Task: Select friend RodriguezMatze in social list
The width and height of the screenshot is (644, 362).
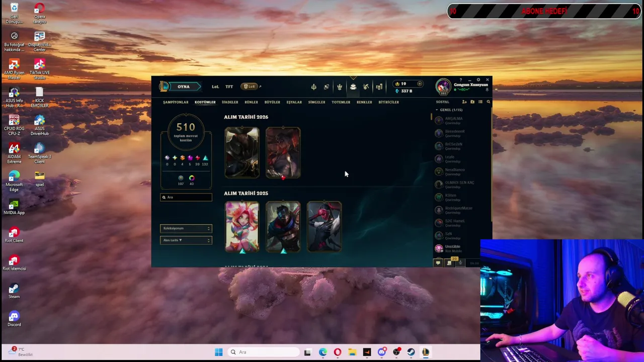Action: coord(458,210)
